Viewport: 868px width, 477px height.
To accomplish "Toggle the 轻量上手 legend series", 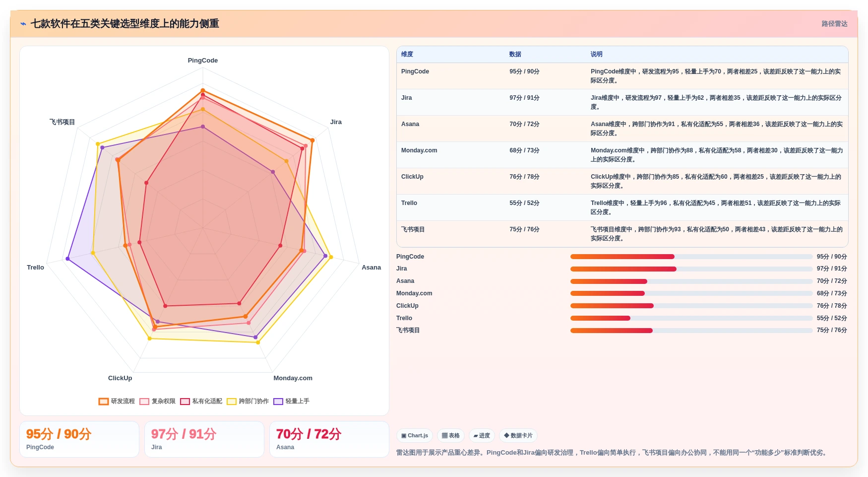I will tap(291, 401).
